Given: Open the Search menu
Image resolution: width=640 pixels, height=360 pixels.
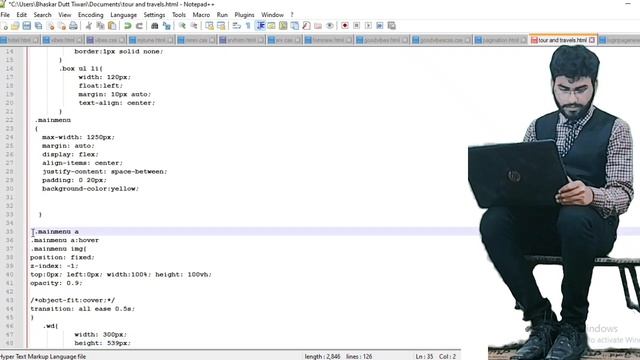Looking at the screenshot, I should (x=42, y=15).
